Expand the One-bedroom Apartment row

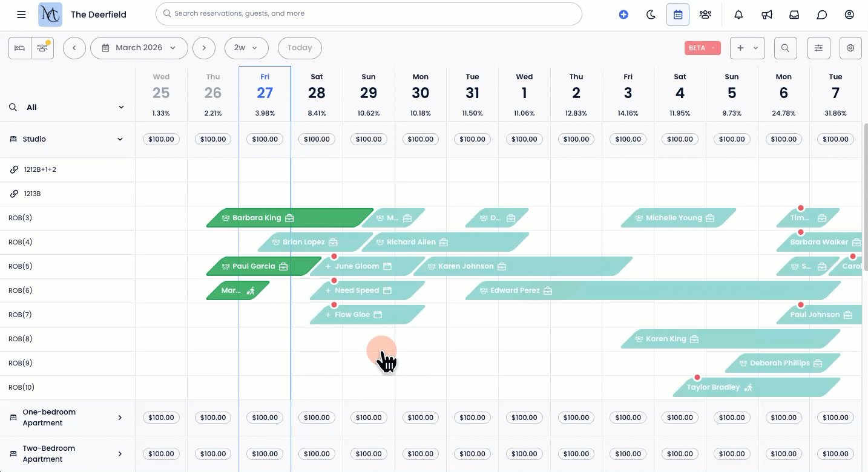[x=120, y=418]
